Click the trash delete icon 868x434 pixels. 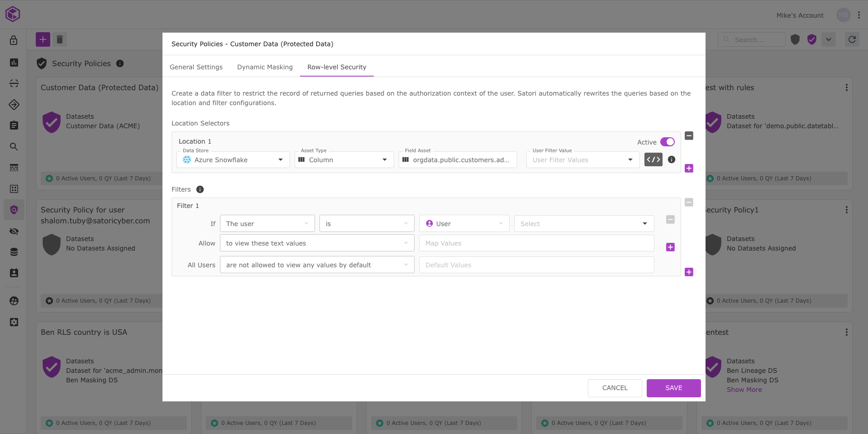[60, 39]
